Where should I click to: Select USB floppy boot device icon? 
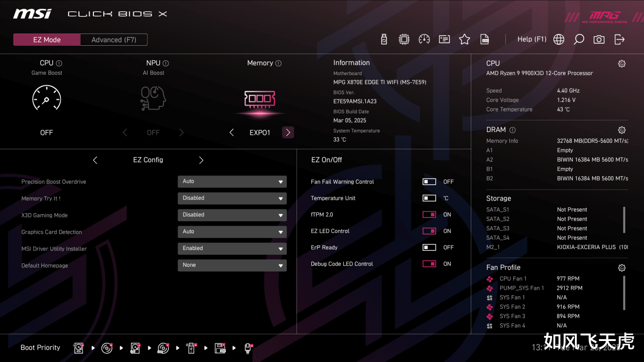point(220,348)
